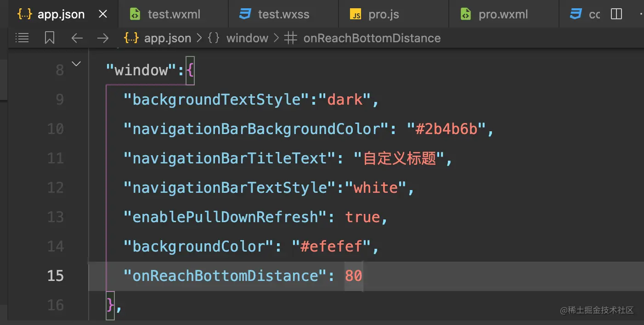This screenshot has width=644, height=325.
Task: Click the "#2b4b6b" color value
Action: 447,129
